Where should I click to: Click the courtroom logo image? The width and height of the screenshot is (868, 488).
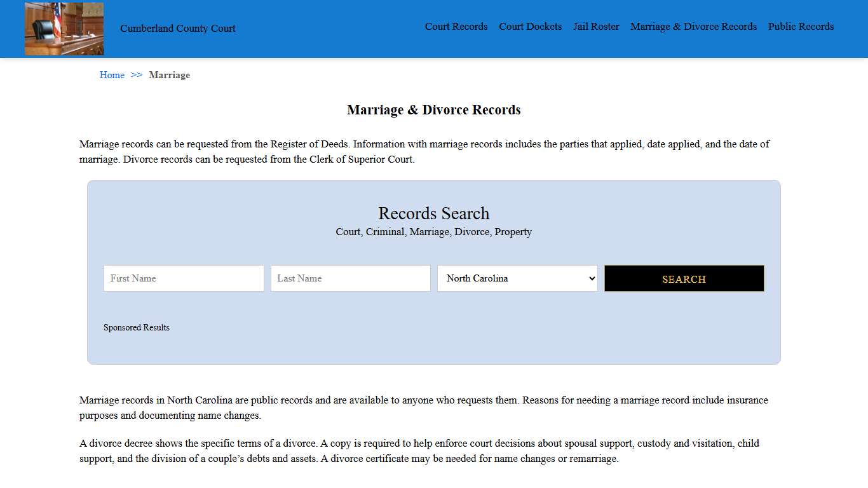[x=64, y=29]
